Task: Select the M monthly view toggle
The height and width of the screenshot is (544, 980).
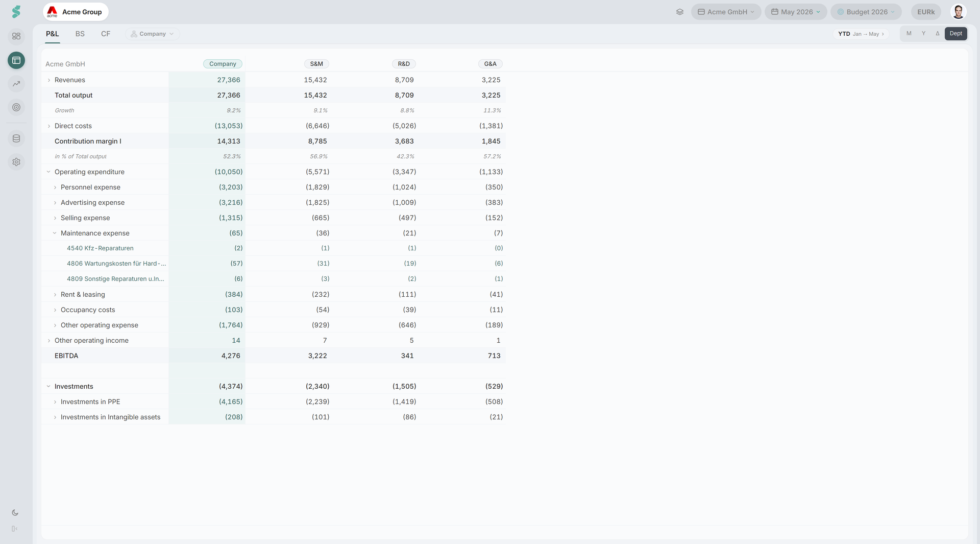Action: [x=909, y=34]
